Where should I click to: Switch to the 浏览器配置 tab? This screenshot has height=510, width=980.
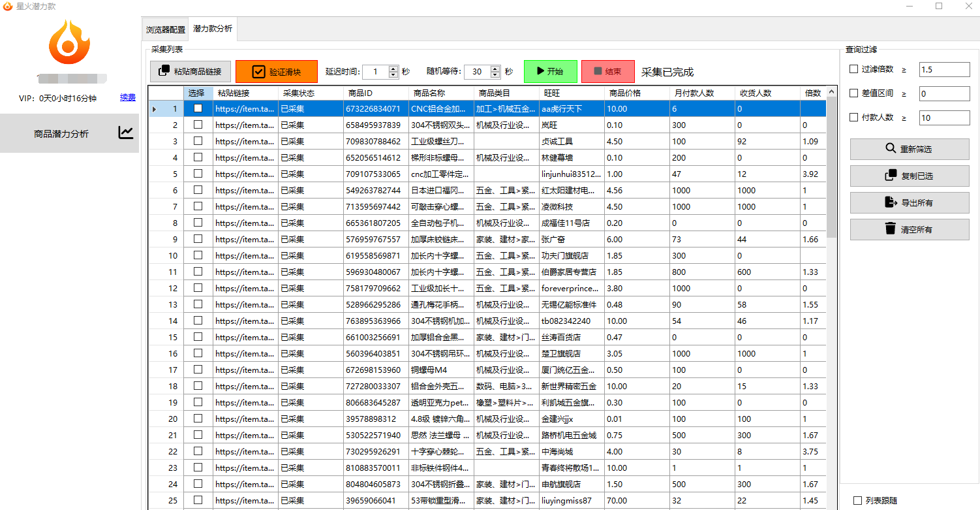pos(165,29)
